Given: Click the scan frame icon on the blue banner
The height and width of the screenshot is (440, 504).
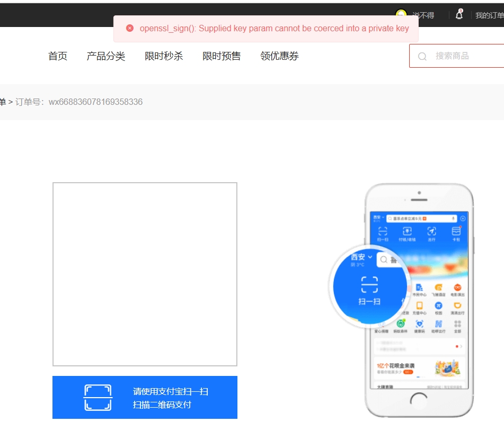Looking at the screenshot, I should [x=98, y=398].
